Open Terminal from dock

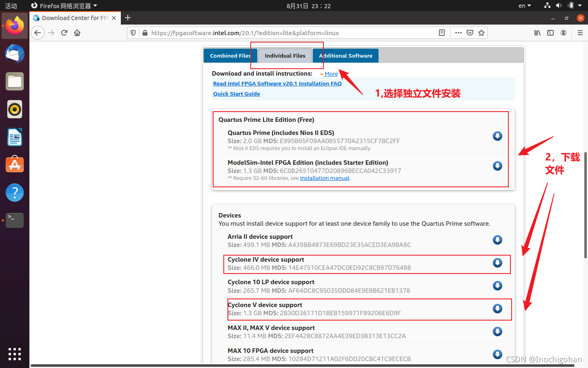click(15, 220)
